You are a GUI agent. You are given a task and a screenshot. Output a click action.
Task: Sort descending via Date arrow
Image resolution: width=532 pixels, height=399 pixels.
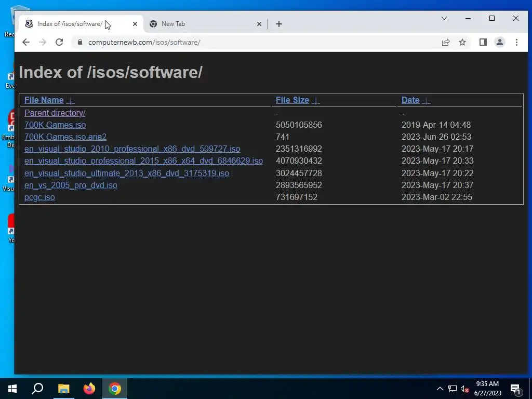[426, 100]
